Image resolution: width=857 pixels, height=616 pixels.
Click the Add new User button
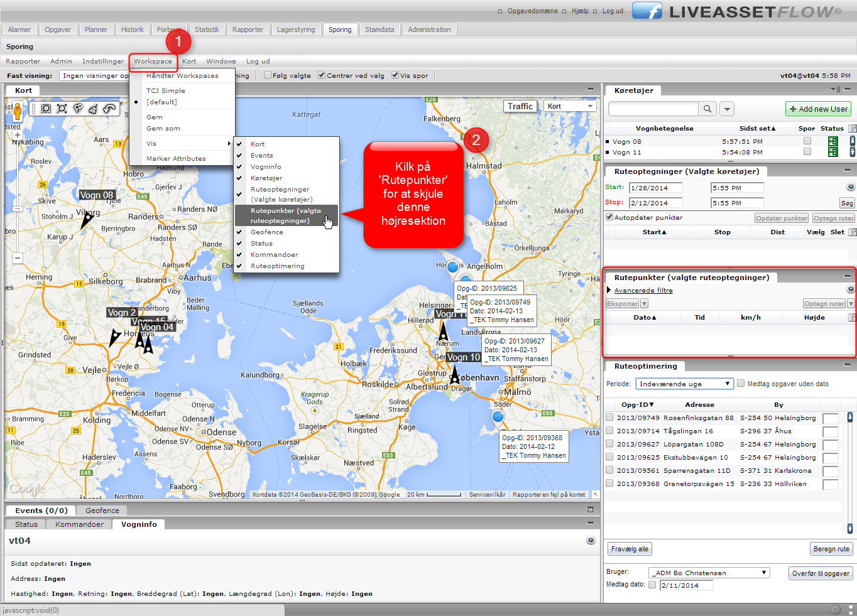[x=818, y=109]
